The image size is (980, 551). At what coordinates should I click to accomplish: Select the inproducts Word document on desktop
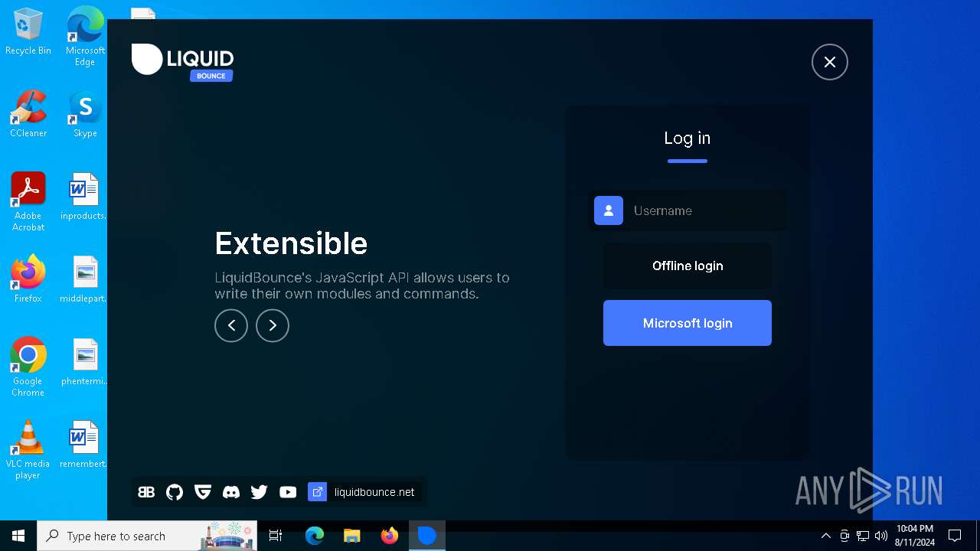pyautogui.click(x=83, y=197)
